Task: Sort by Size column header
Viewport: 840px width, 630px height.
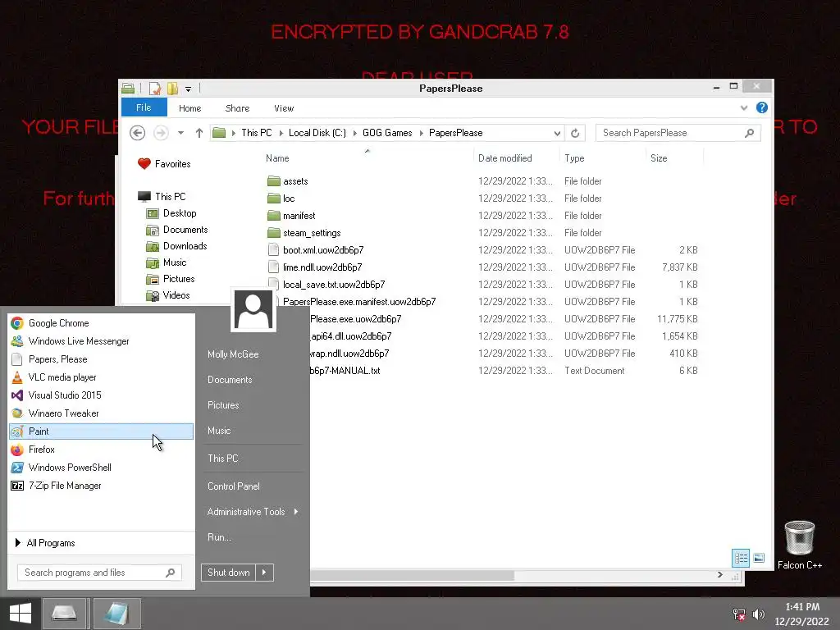Action: (x=659, y=158)
